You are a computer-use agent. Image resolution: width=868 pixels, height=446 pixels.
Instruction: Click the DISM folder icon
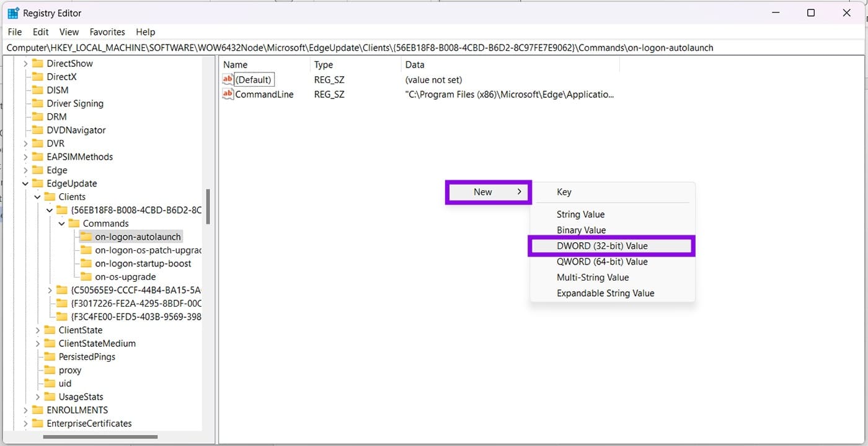click(x=37, y=90)
